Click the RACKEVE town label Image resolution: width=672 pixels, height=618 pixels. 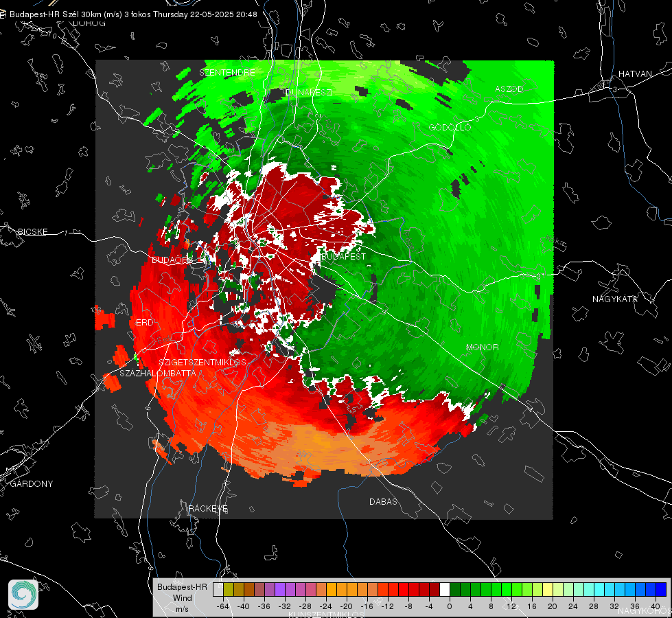click(208, 509)
